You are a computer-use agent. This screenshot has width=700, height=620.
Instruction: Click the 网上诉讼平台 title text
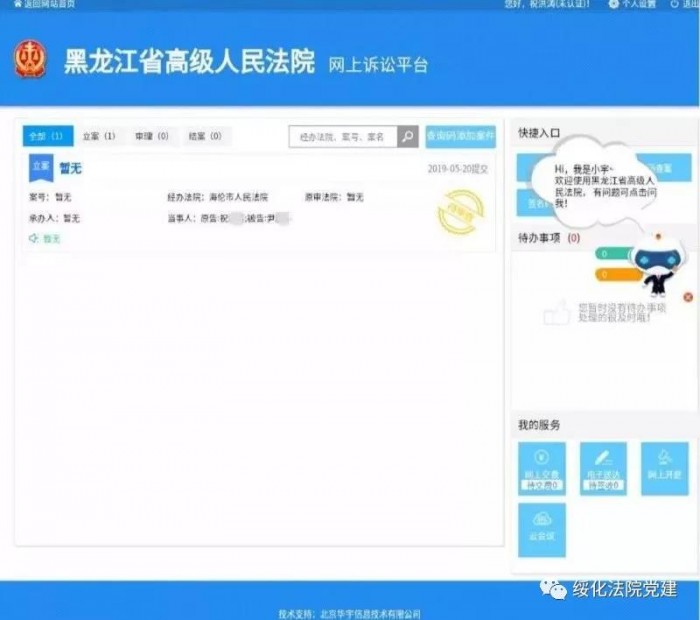[x=378, y=65]
